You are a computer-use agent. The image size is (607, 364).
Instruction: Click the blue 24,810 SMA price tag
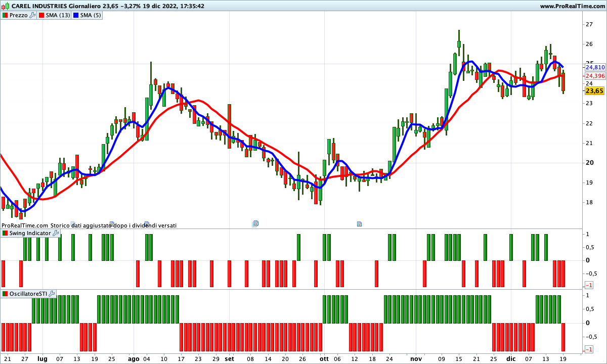(x=595, y=67)
